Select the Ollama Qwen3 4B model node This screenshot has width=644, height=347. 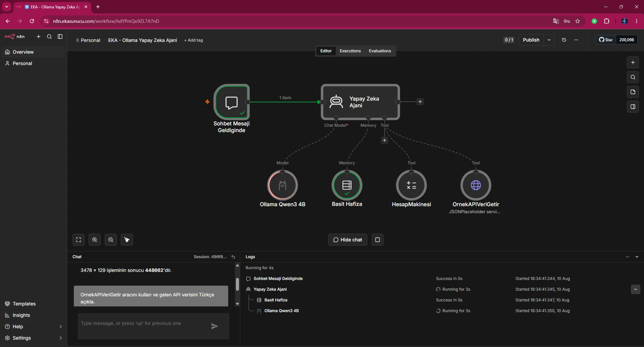(283, 185)
